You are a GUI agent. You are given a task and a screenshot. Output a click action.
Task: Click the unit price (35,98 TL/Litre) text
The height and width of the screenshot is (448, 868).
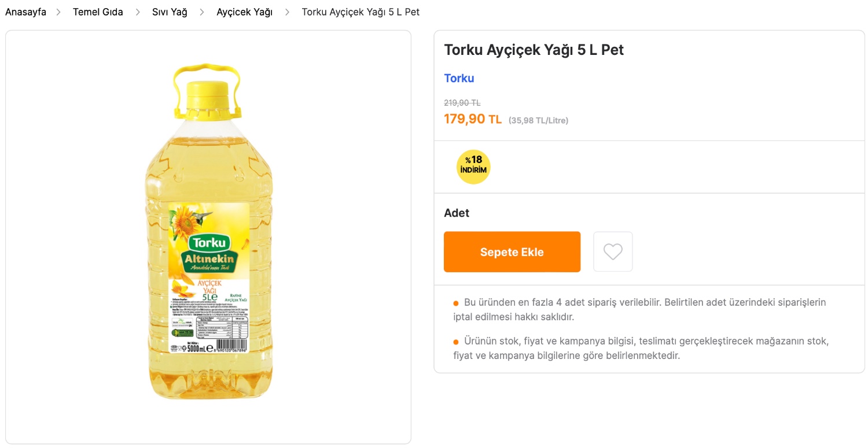pos(538,120)
